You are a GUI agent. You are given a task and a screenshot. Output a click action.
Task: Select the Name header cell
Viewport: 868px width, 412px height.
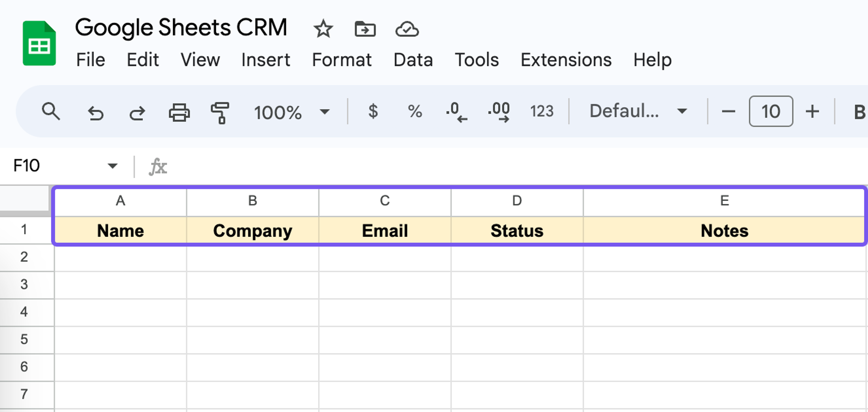tap(121, 230)
